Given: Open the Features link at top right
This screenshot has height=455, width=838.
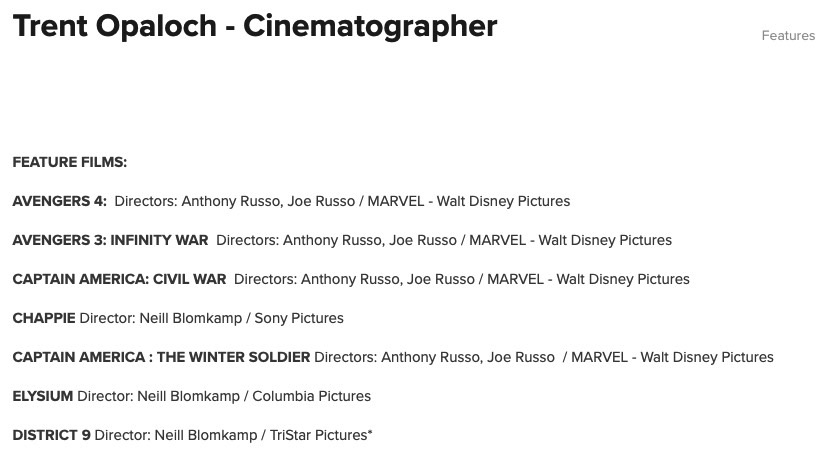Looking at the screenshot, I should pyautogui.click(x=788, y=36).
